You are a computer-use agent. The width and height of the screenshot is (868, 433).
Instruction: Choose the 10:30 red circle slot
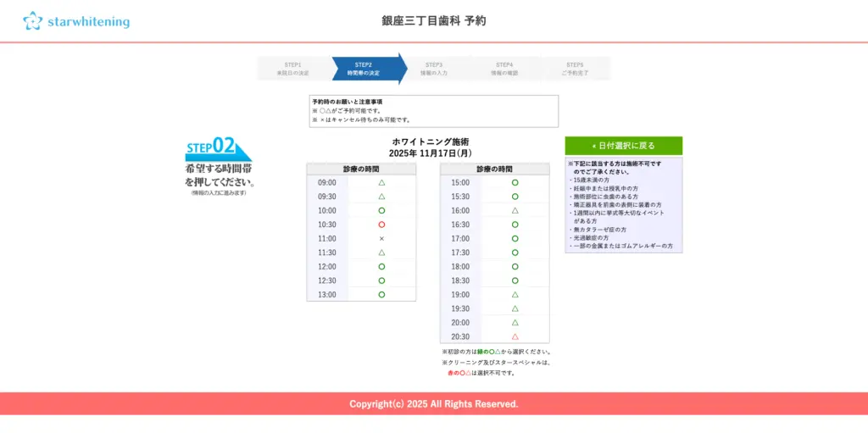coord(381,225)
